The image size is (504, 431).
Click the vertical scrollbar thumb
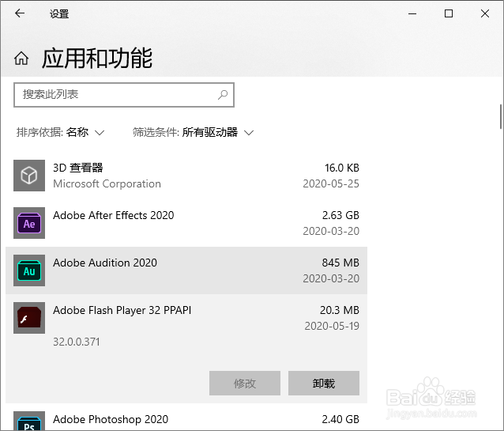tap(501, 116)
